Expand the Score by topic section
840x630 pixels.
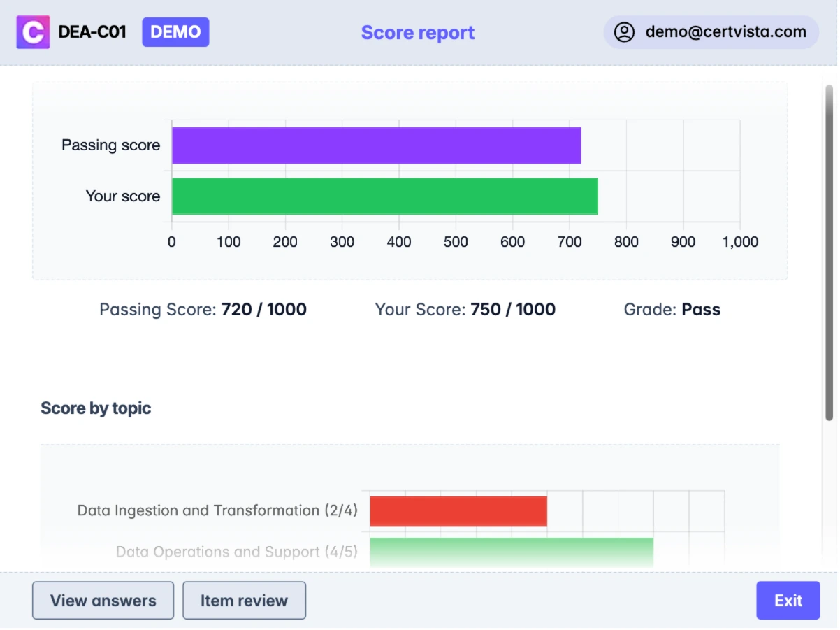pyautogui.click(x=96, y=408)
